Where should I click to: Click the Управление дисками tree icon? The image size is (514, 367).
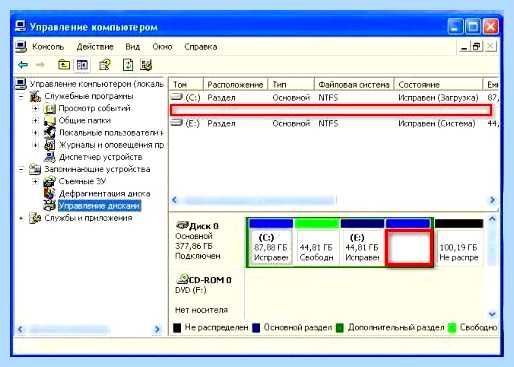tap(49, 206)
